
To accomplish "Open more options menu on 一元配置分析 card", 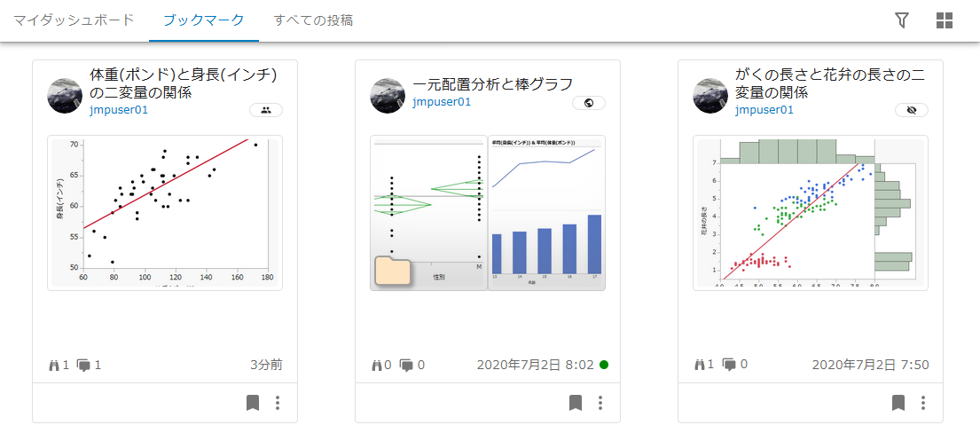I will tap(600, 403).
